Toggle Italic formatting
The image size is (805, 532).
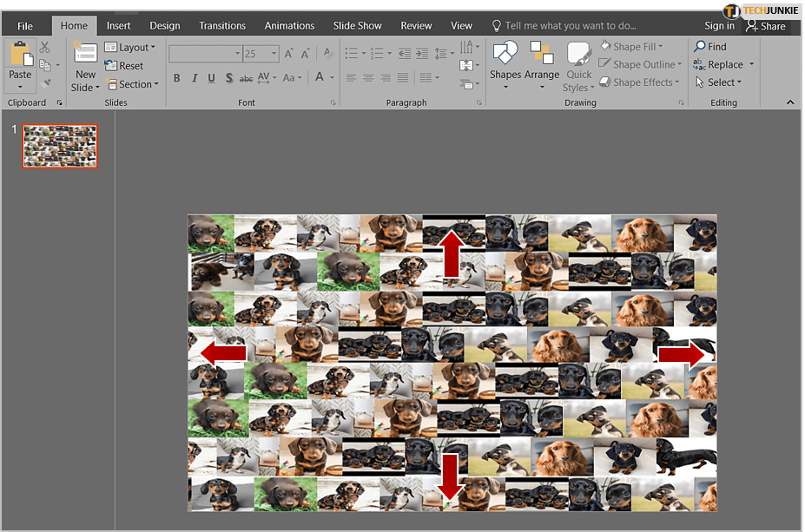click(195, 78)
